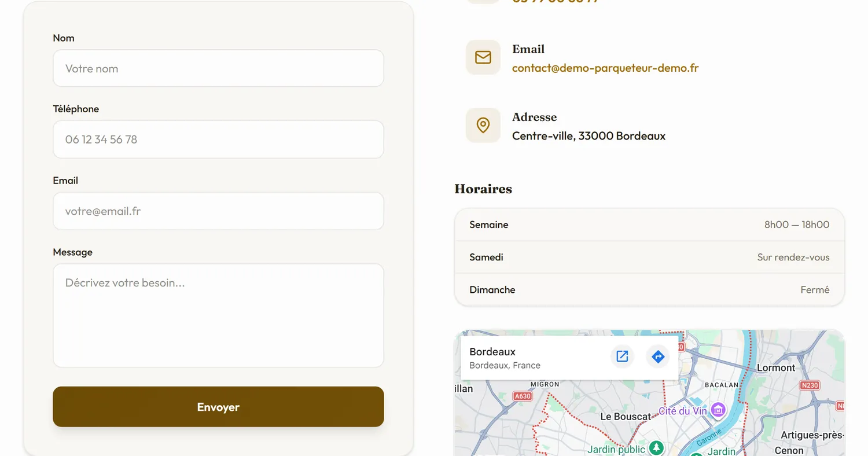Click the Dimanche row label
868x456 pixels.
pyautogui.click(x=492, y=289)
